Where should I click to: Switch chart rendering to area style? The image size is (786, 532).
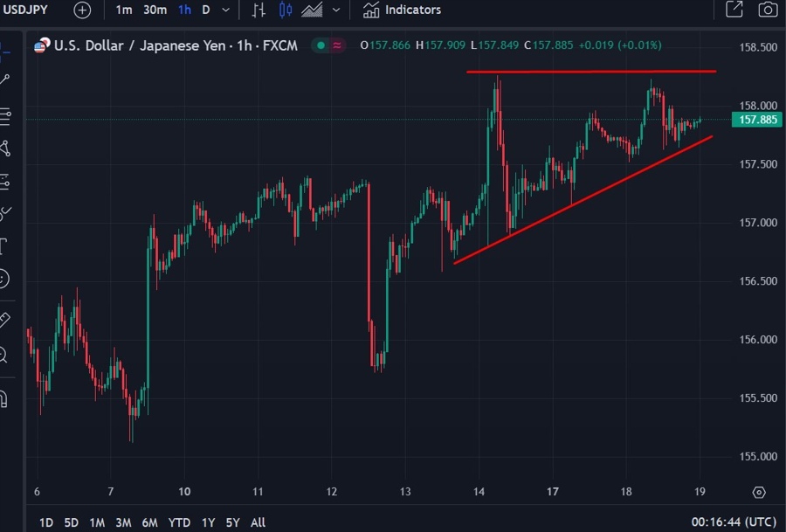(312, 10)
